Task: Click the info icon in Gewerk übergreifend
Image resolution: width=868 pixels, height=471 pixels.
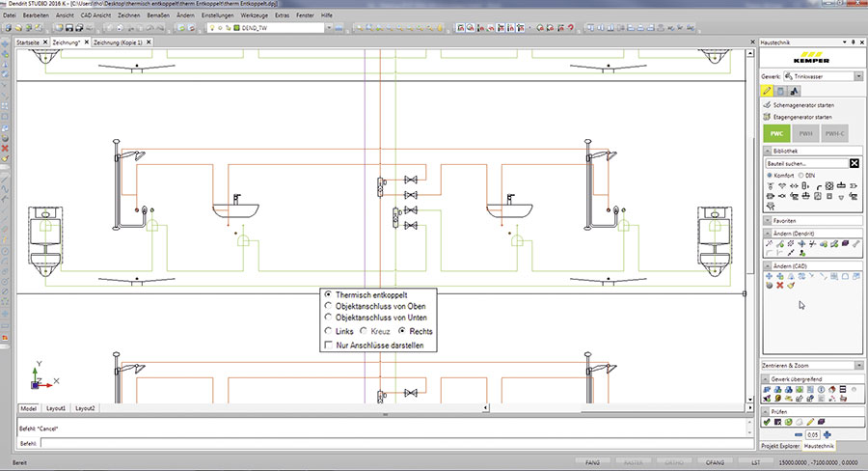Action: (x=822, y=390)
